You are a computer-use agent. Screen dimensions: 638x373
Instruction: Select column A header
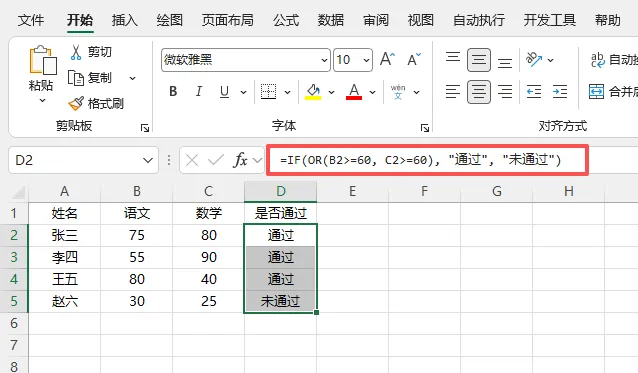64,191
